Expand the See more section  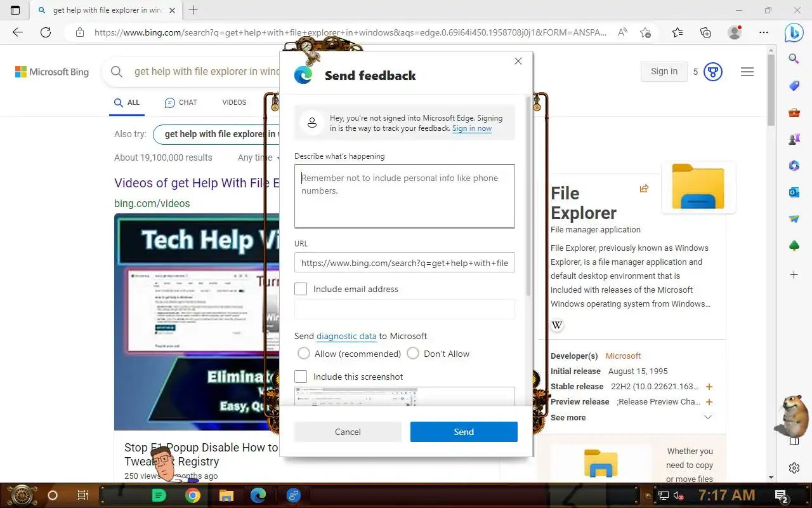click(x=632, y=417)
